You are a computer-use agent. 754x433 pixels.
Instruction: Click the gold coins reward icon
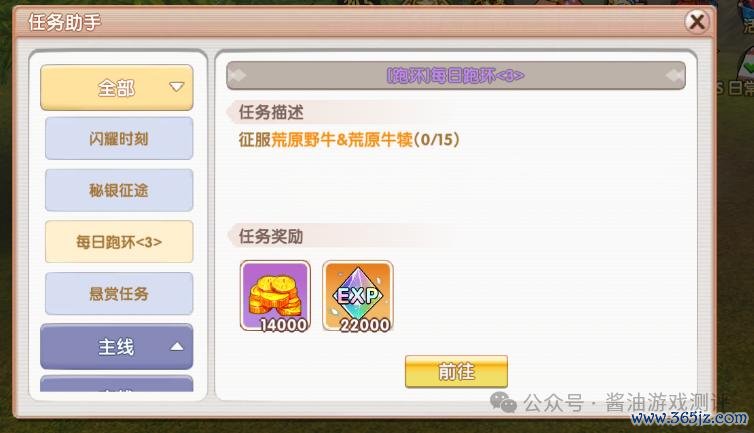pyautogui.click(x=275, y=296)
